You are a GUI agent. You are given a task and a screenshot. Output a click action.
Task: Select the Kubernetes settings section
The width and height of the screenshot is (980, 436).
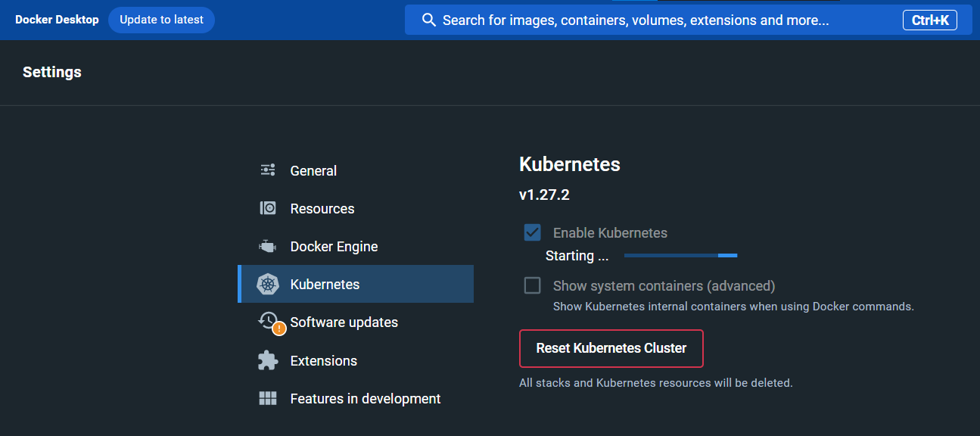point(356,284)
